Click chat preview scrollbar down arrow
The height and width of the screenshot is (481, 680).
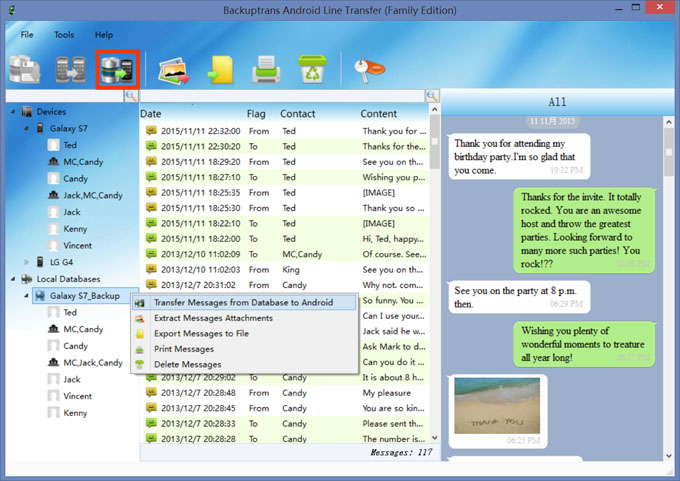(x=669, y=456)
